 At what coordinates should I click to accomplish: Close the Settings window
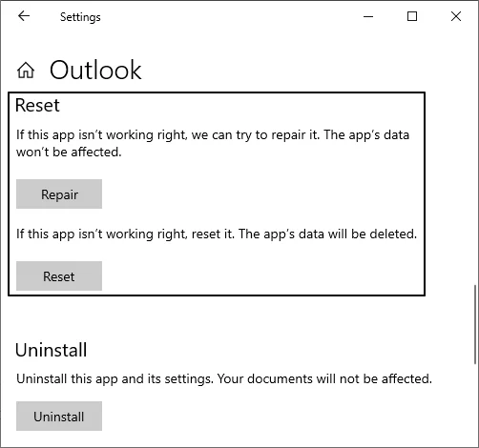pos(456,16)
